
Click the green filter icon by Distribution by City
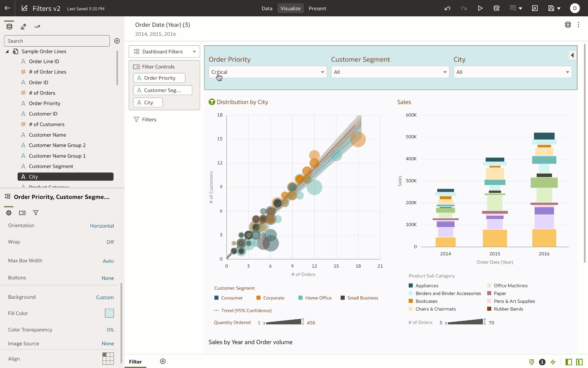coord(212,102)
